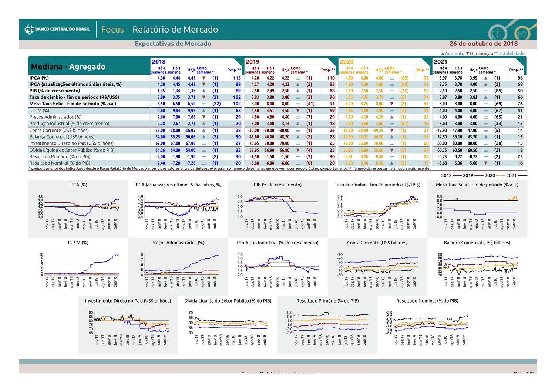This screenshot has width=555, height=392.
Task: Click the 2019 stability sign for Investimento Direto no País
Action: pyautogui.click(x=297, y=143)
